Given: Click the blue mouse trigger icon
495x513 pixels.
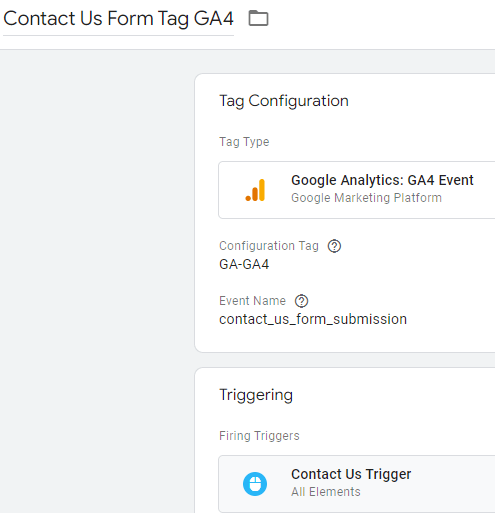Looking at the screenshot, I should tap(255, 484).
